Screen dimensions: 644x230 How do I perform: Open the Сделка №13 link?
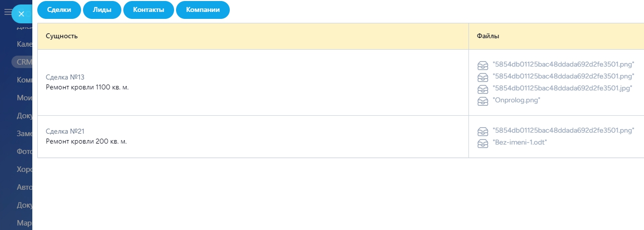[65, 77]
